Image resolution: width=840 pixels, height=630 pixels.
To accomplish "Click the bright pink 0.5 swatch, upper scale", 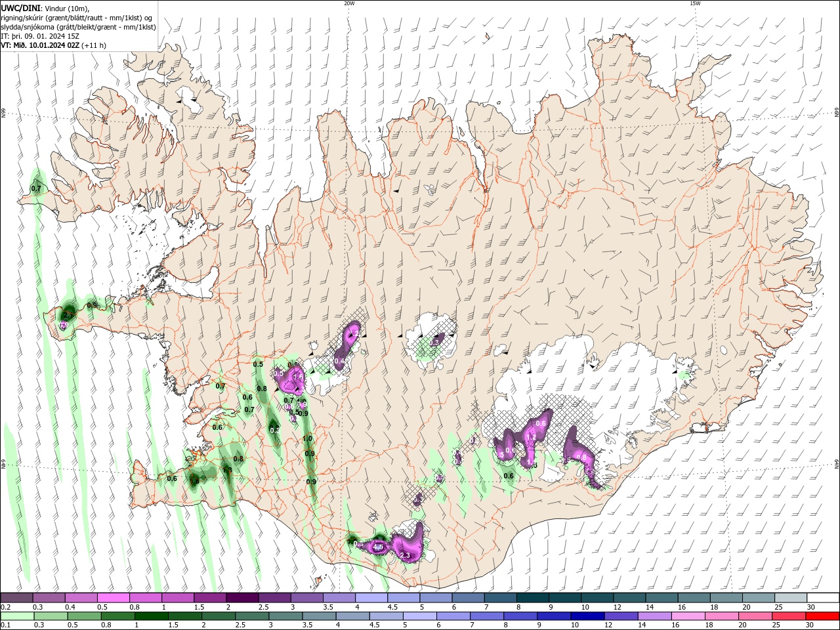I will (113, 598).
